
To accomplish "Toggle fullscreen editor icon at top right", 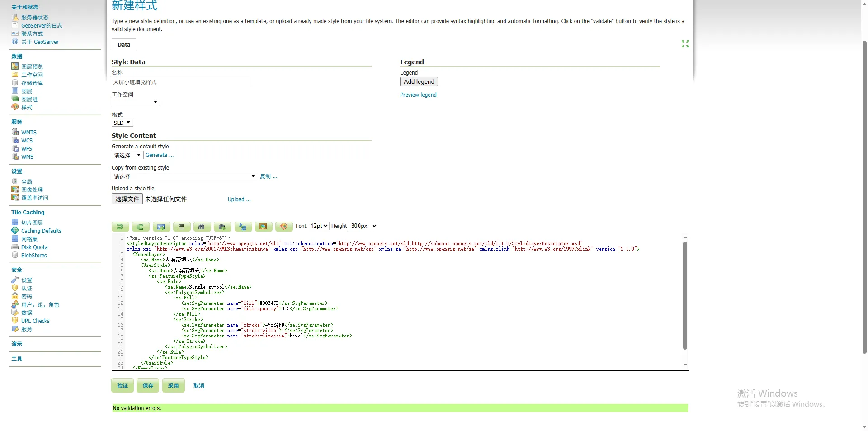I will tap(685, 44).
